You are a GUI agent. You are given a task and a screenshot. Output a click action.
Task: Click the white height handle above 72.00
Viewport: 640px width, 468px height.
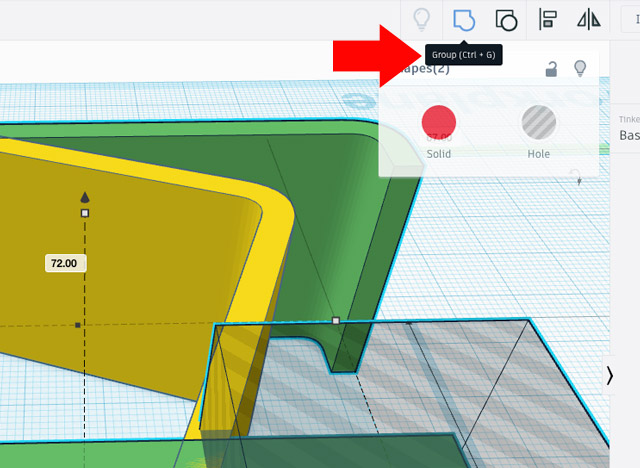pos(85,213)
